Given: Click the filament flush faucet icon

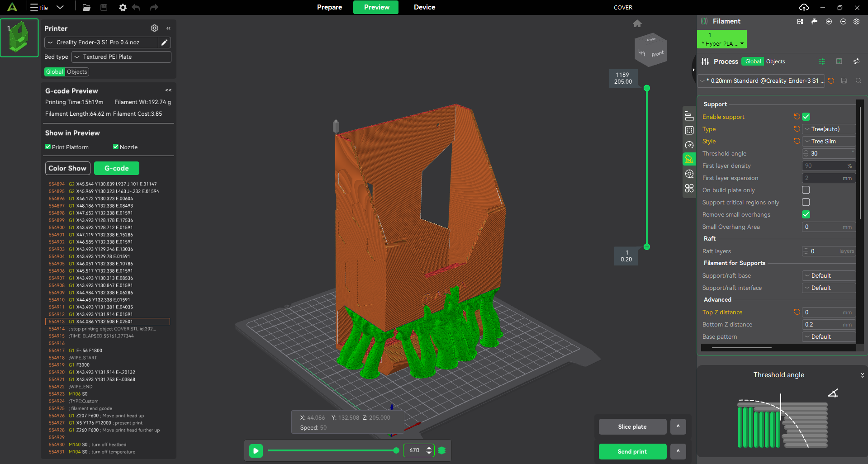Looking at the screenshot, I should point(814,21).
